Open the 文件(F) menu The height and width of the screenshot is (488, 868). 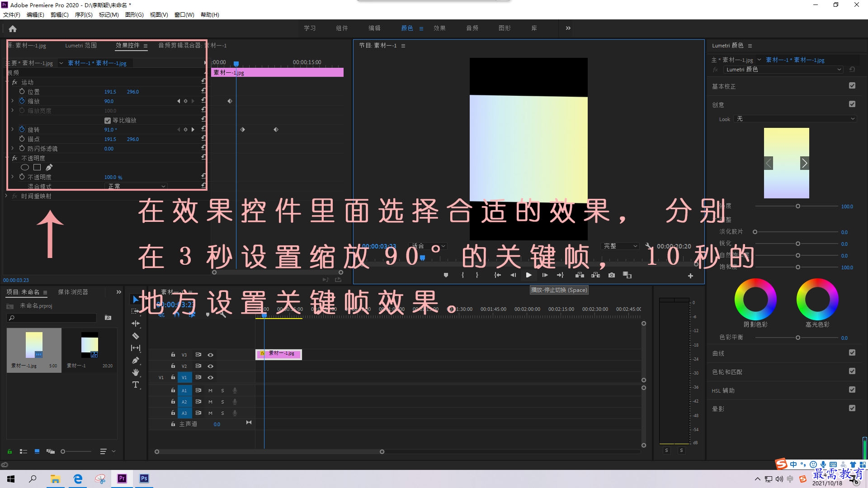[12, 15]
